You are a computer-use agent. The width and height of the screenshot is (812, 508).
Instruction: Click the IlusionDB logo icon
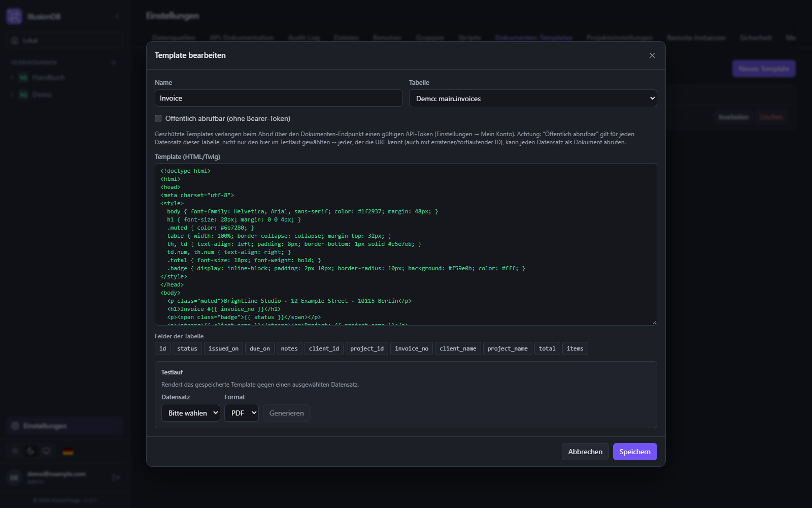click(14, 16)
